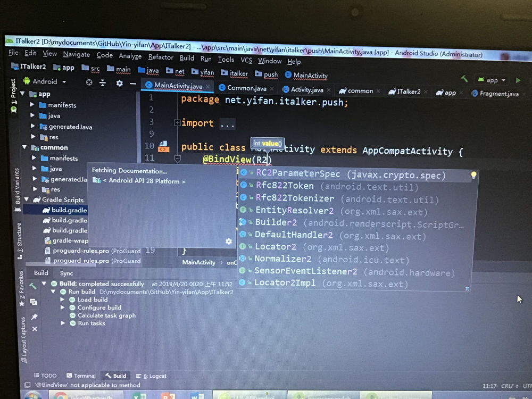Click the Android API 28 Platform link
Screen dimensions: 532x399
[x=144, y=181]
